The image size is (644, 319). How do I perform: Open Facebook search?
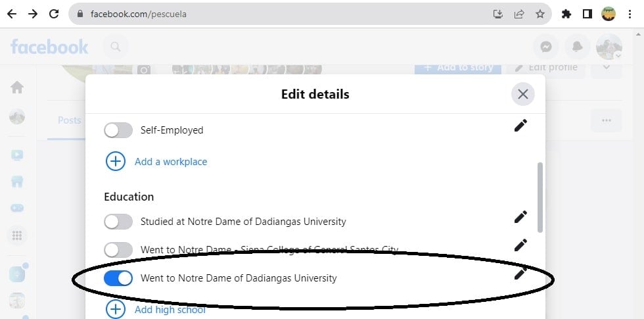pos(116,47)
